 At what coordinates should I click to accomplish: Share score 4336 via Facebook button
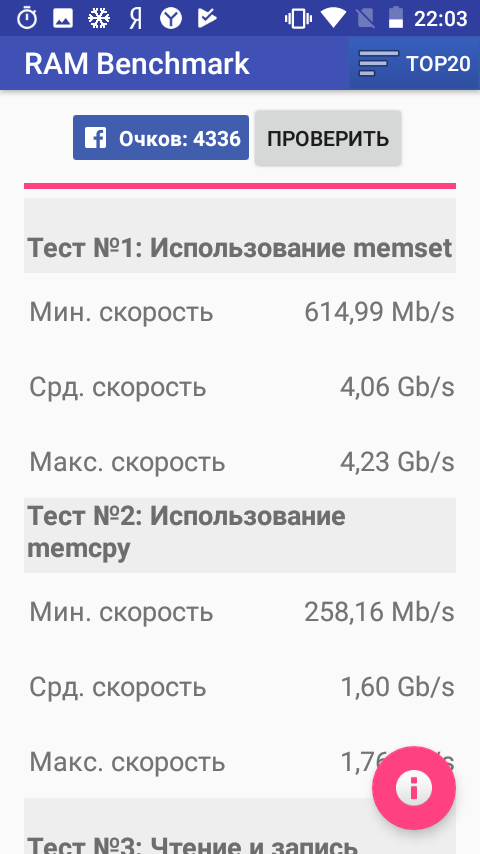(x=161, y=137)
